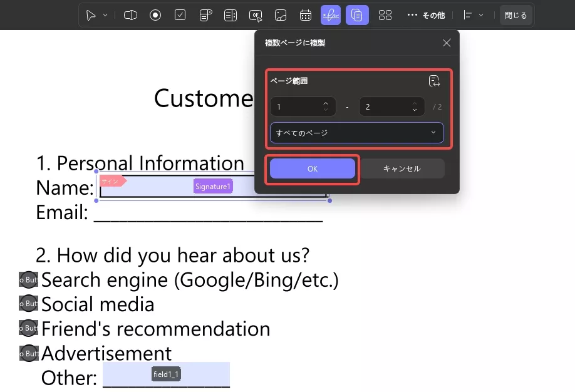
Task: Select the cursor selection tool
Action: tap(91, 16)
